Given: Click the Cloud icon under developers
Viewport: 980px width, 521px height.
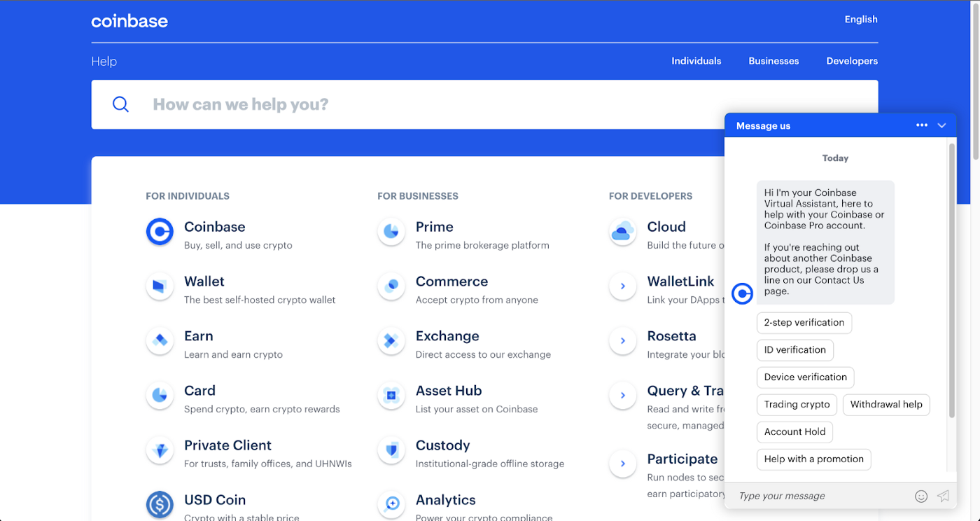Looking at the screenshot, I should pos(622,232).
